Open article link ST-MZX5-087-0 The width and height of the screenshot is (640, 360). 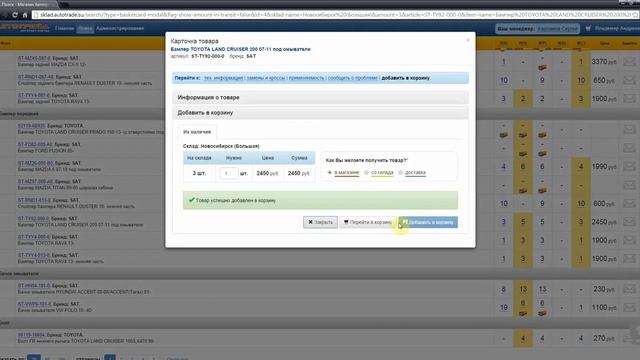[x=34, y=58]
